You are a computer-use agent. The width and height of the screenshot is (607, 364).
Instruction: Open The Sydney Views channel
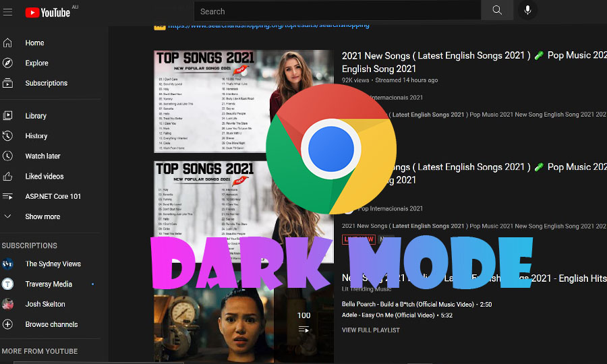[x=53, y=264]
